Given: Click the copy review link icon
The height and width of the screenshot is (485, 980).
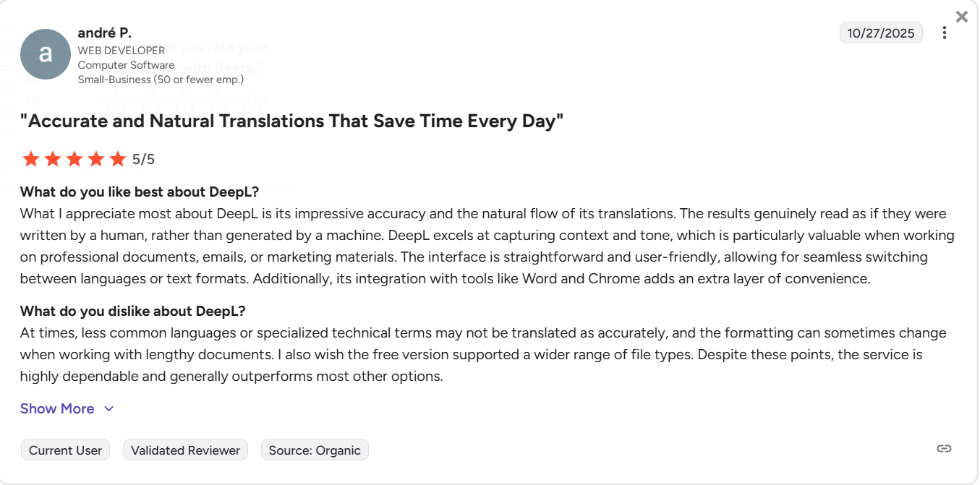Looking at the screenshot, I should (944, 448).
